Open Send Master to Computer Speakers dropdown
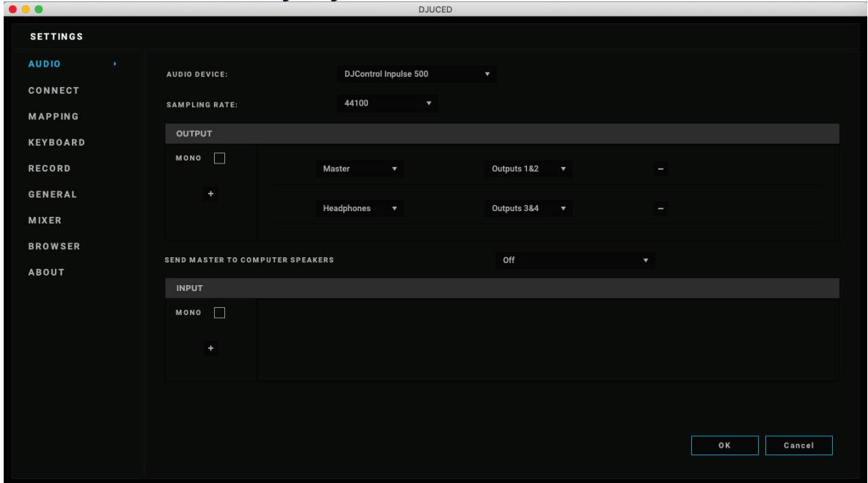 point(575,260)
